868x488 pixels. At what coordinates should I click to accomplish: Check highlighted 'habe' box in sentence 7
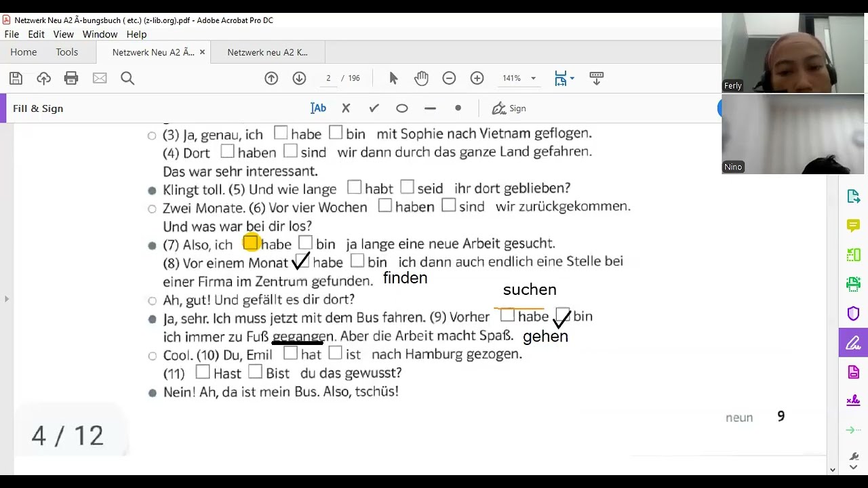251,242
